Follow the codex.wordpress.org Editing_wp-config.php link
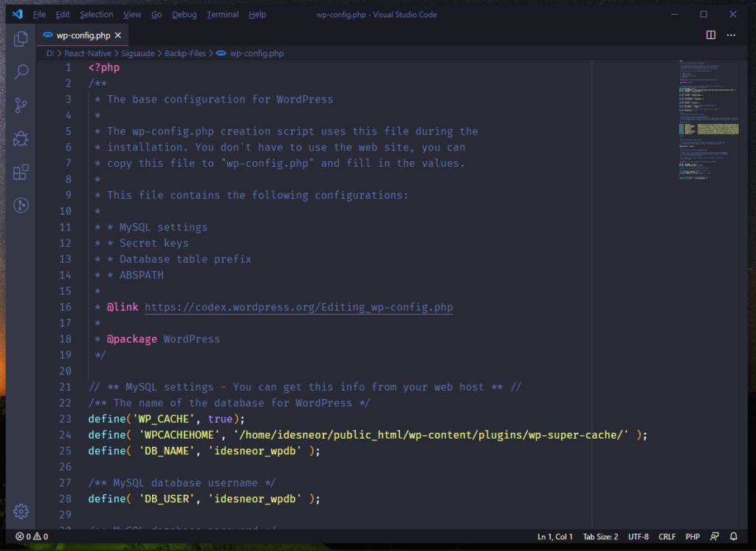 pyautogui.click(x=299, y=307)
